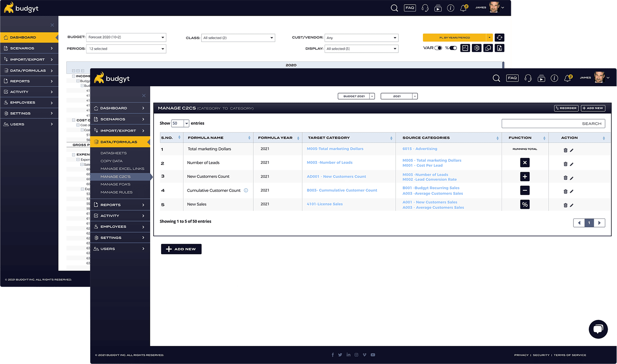The height and width of the screenshot is (364, 617).
Task: Click the headset support icon in front window
Action: [x=528, y=78]
